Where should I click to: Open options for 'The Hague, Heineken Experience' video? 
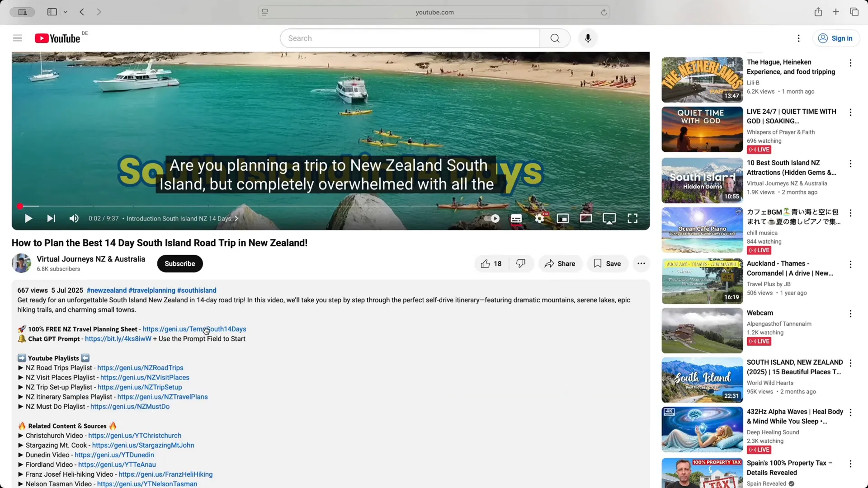click(x=850, y=63)
